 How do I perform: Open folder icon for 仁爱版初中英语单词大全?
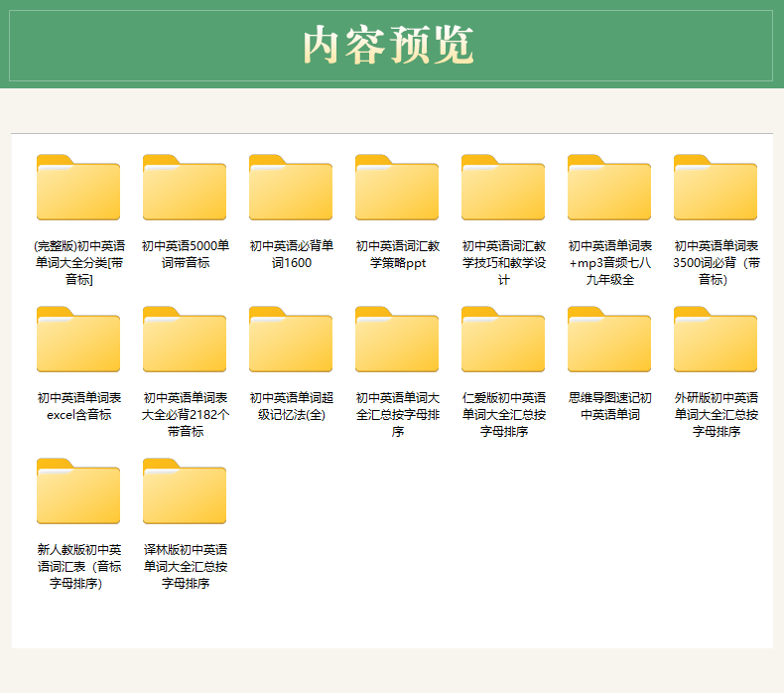pyautogui.click(x=503, y=340)
